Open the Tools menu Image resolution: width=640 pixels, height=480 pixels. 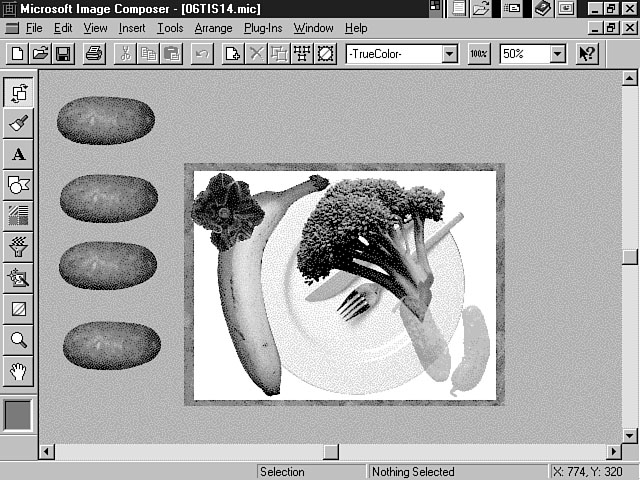point(170,28)
